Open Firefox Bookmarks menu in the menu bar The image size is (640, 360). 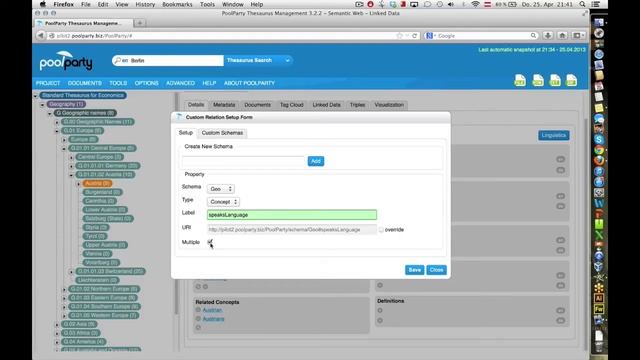click(177, 4)
